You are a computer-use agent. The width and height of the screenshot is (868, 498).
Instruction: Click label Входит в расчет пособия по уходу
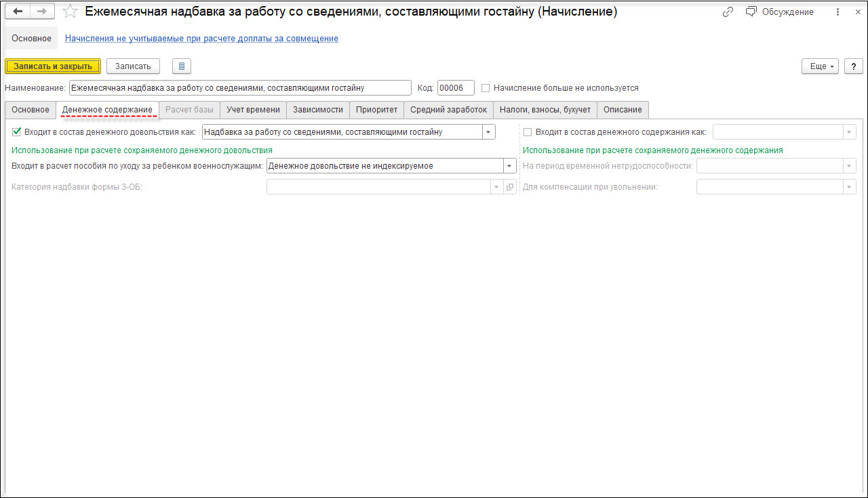(x=138, y=166)
